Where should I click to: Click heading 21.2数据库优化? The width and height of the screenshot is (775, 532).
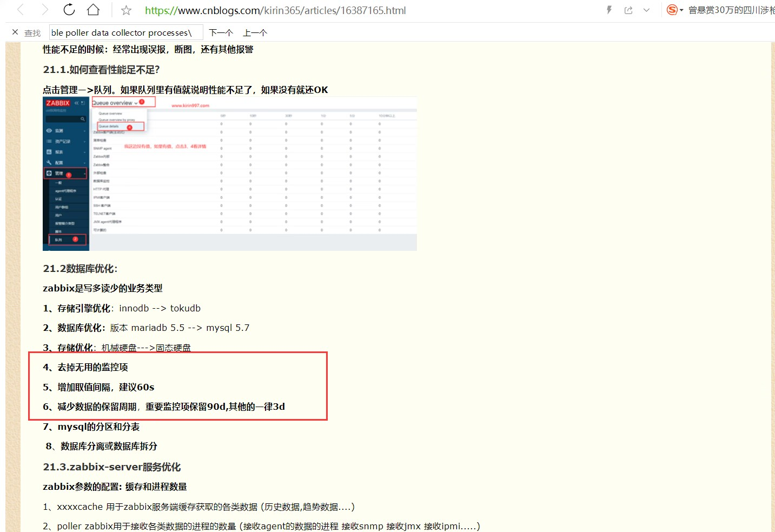pos(81,269)
